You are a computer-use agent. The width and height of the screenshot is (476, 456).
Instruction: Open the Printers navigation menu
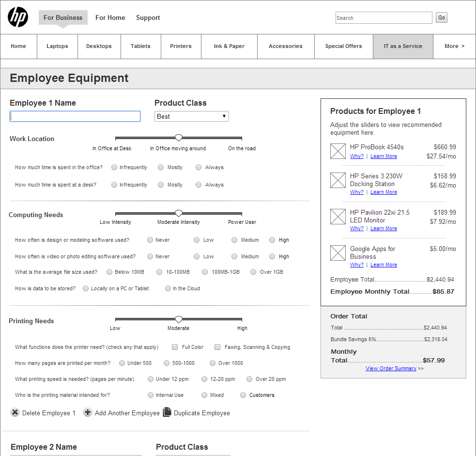tap(181, 46)
